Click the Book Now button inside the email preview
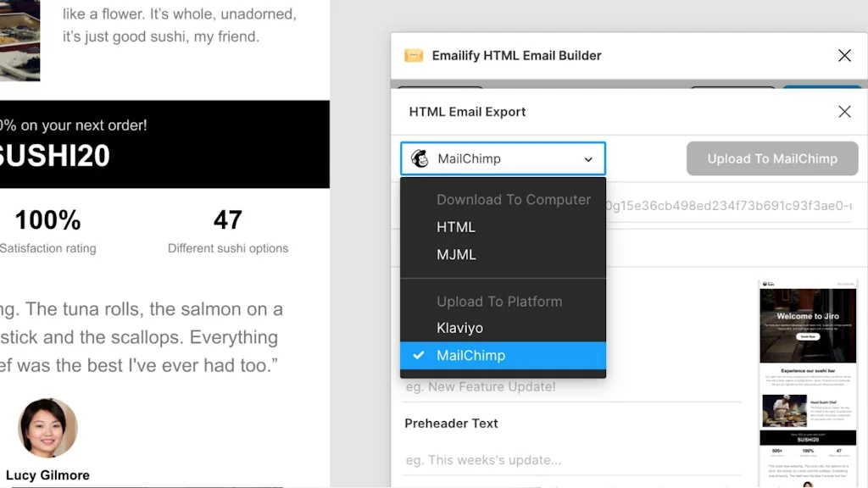 (806, 335)
